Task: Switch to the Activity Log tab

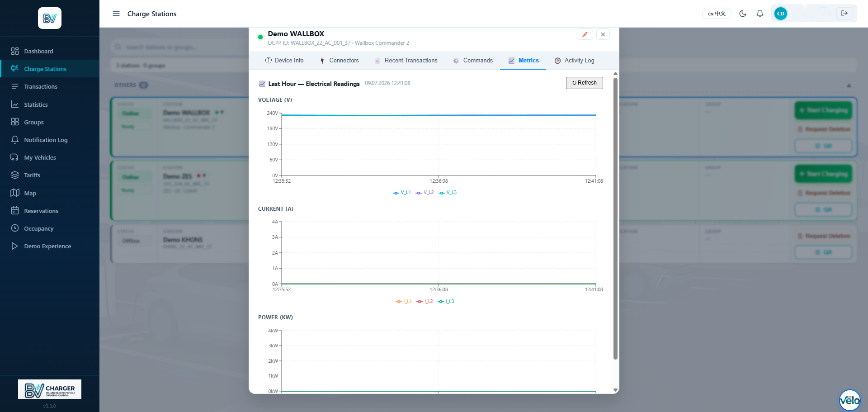Action: [574, 61]
